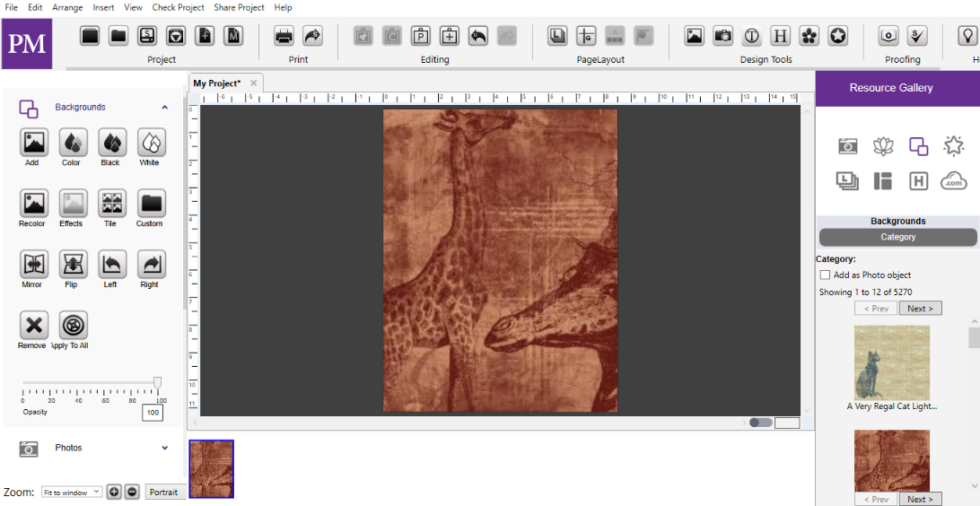Open the column layout icon in Resource Gallery
This screenshot has height=506, width=980.
[x=883, y=181]
